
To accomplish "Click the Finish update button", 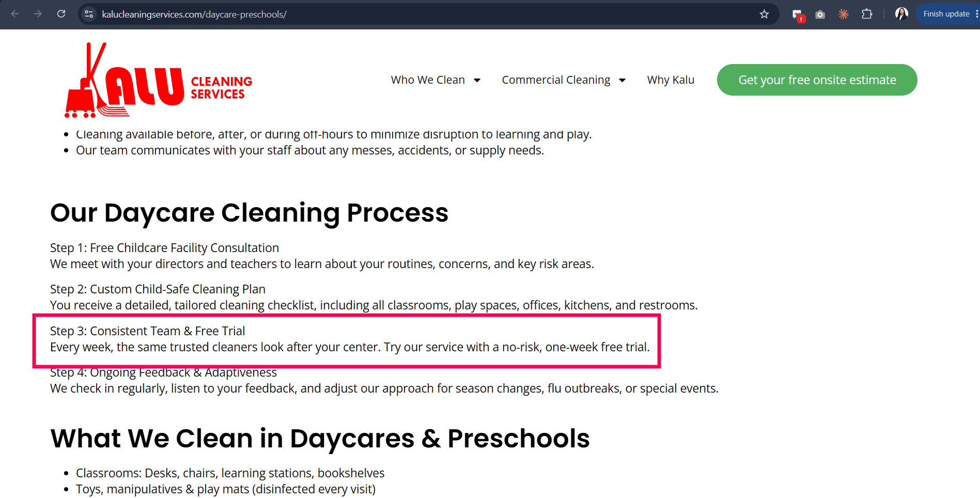I will (946, 14).
